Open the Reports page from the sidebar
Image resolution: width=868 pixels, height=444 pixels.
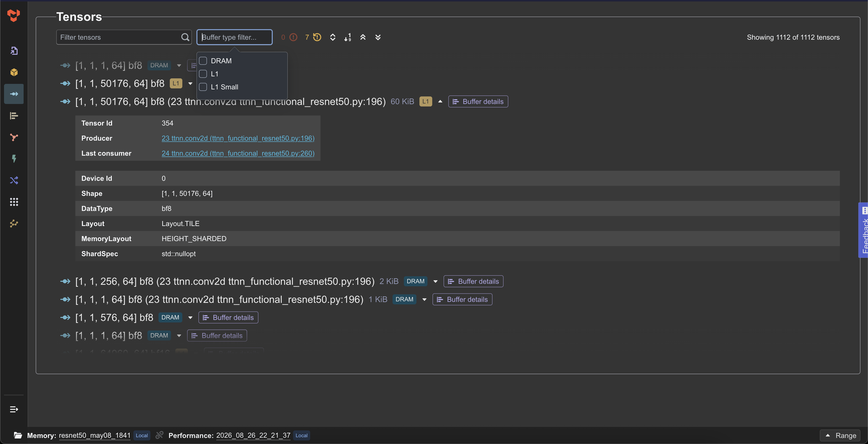(14, 51)
